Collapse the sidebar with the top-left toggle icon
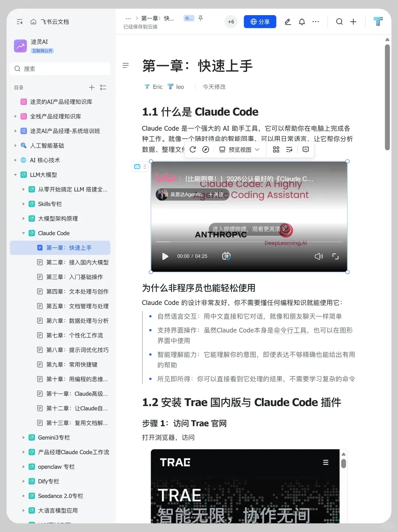The height and width of the screenshot is (532, 398). tap(20, 22)
